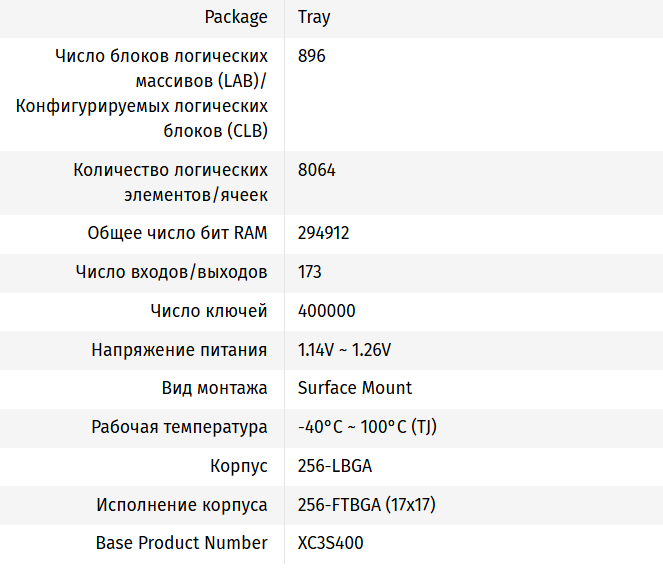The height and width of the screenshot is (568, 663).
Task: Select the "Surface Mount" value
Action: (x=355, y=388)
